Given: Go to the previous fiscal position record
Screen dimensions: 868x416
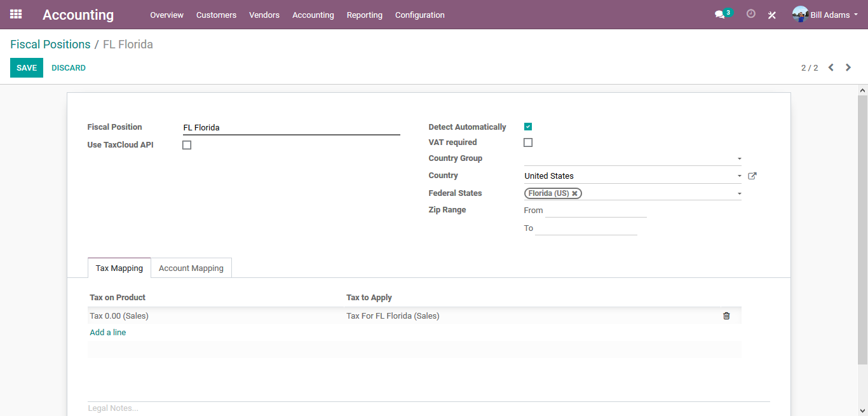Looking at the screenshot, I should click(x=831, y=67).
